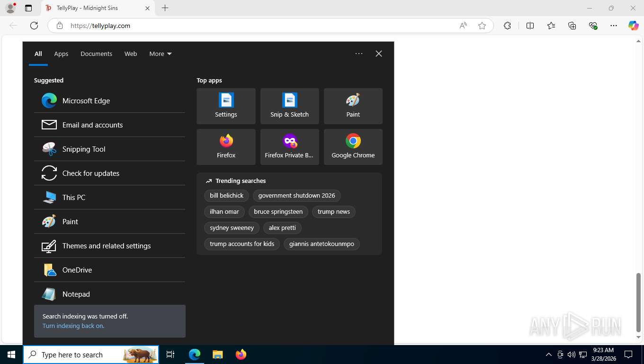Open Edge Browser essentials

pos(593,26)
